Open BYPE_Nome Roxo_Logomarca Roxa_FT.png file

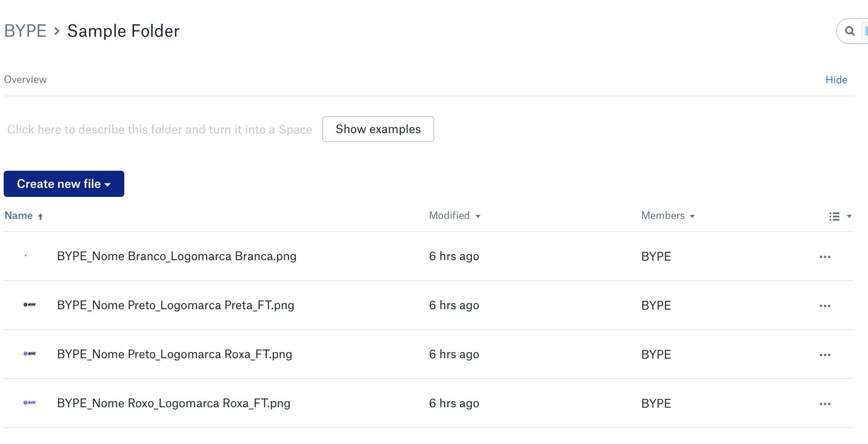click(174, 403)
